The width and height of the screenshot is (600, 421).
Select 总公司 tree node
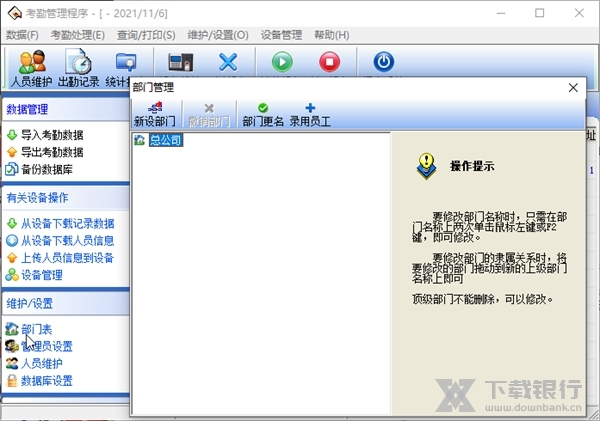click(x=166, y=140)
